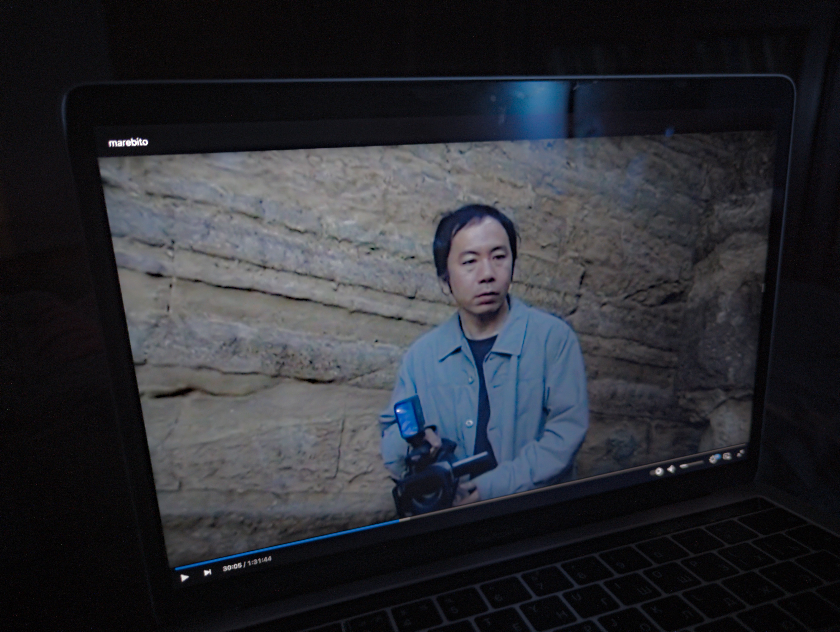This screenshot has width=840, height=632.
Task: Click the current playhead position on progress bar
Action: click(399, 521)
